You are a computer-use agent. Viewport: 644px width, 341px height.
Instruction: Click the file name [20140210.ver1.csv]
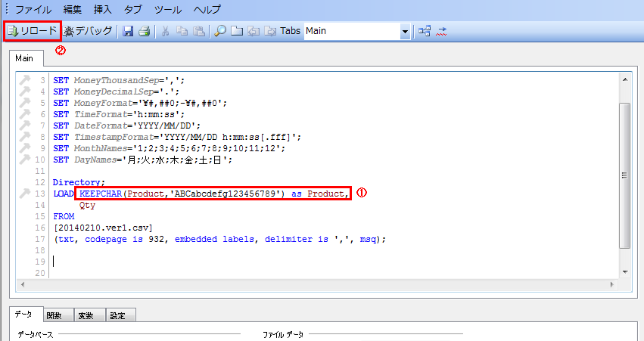(103, 228)
